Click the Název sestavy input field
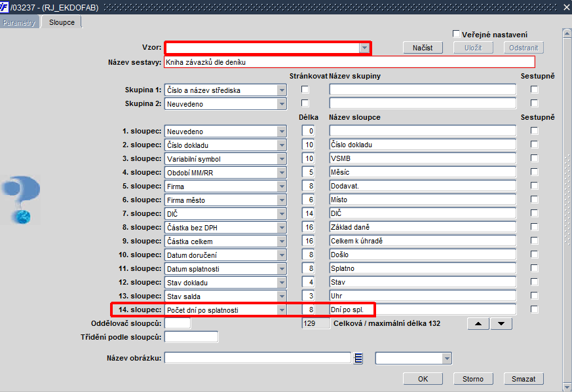The height and width of the screenshot is (392, 572). coord(349,62)
